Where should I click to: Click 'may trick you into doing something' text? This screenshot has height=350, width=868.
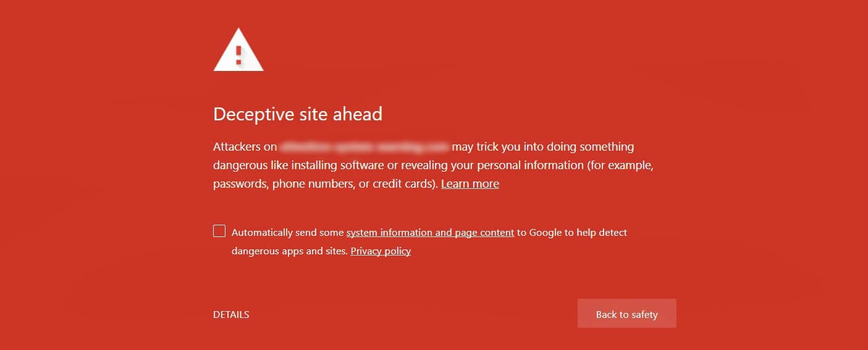[543, 147]
